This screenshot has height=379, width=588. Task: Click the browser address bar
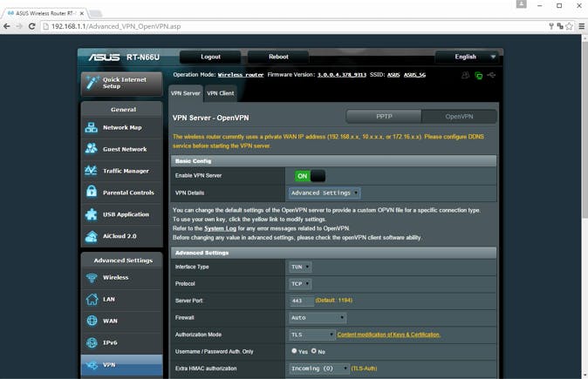click(x=292, y=26)
